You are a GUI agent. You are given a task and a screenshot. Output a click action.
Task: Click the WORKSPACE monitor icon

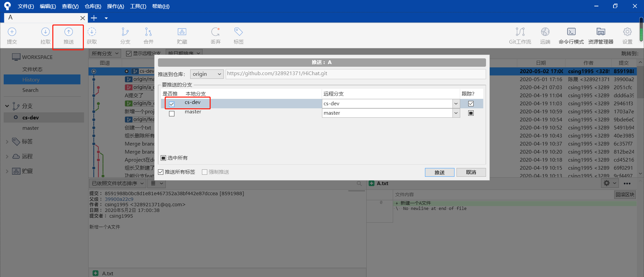click(16, 57)
